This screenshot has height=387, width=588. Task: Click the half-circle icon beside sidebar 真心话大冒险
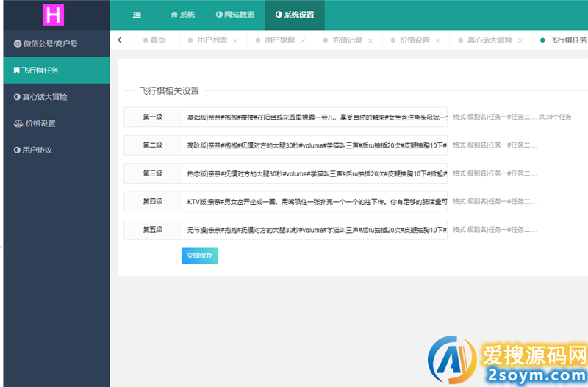point(17,97)
